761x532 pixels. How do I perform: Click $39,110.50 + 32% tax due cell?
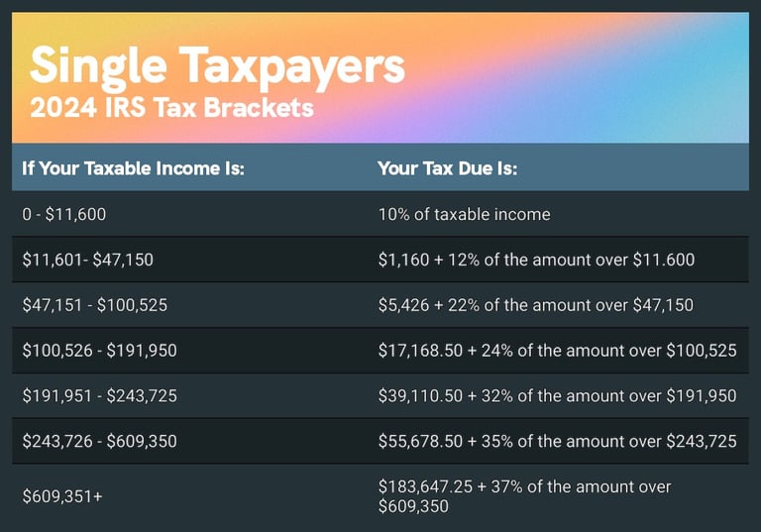[x=557, y=395]
